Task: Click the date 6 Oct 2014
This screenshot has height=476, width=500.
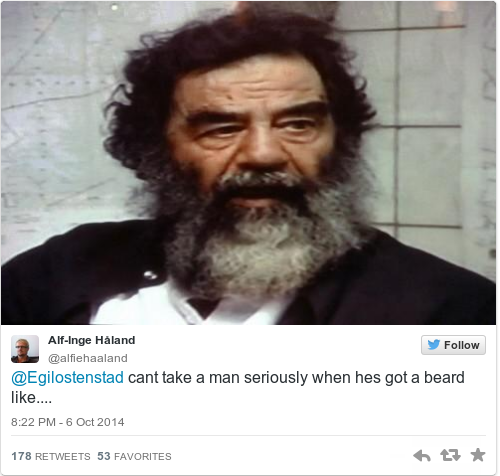Action: point(95,422)
